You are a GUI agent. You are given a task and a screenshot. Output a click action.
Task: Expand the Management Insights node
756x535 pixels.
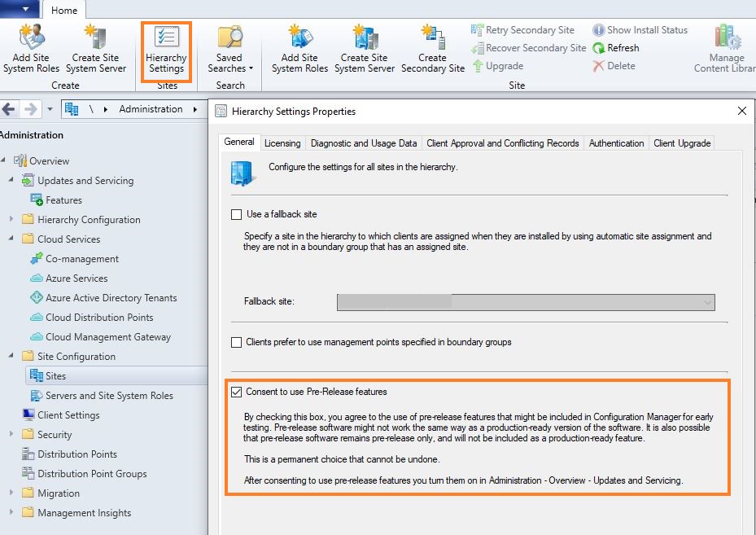tap(11, 512)
